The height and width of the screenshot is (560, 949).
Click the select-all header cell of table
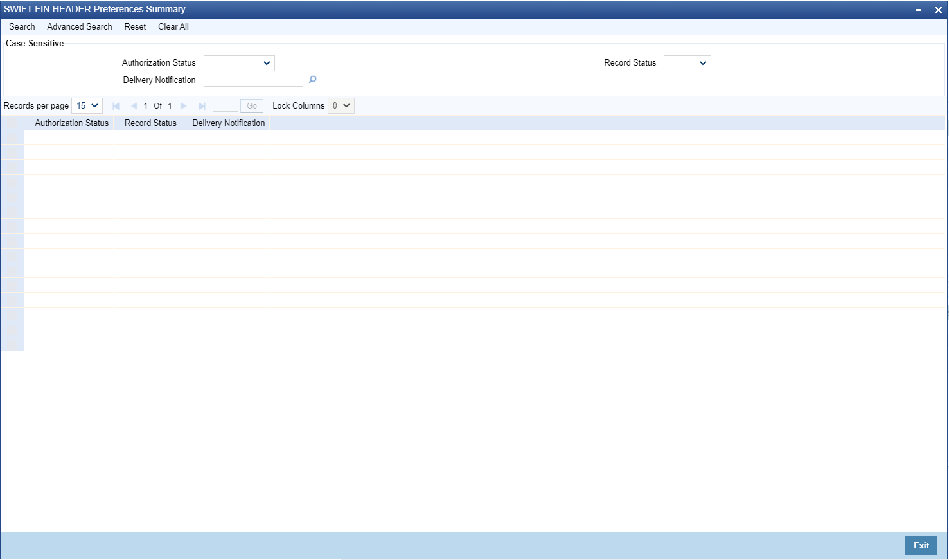coord(12,123)
